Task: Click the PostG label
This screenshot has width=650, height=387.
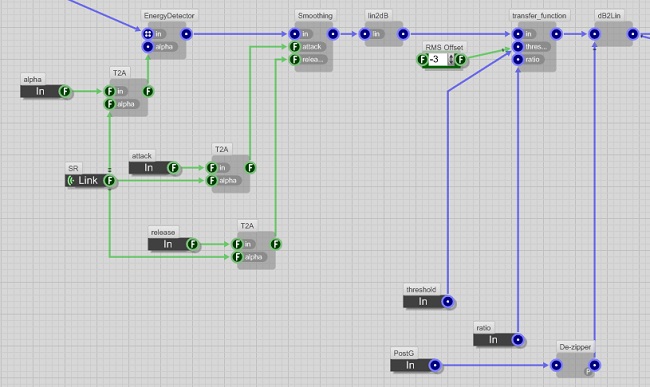Action: point(404,353)
